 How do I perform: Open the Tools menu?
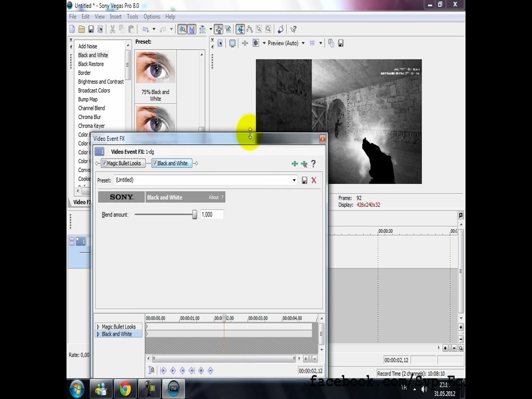pos(133,17)
